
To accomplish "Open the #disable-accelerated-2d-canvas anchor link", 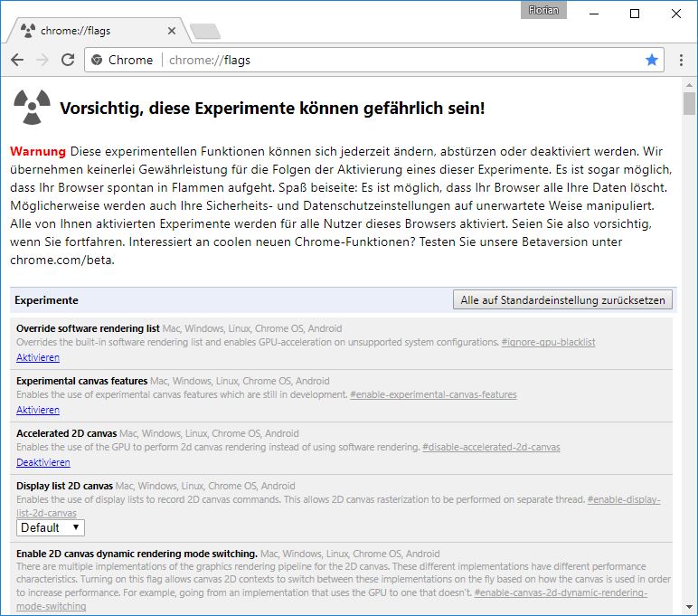I will 491,448.
